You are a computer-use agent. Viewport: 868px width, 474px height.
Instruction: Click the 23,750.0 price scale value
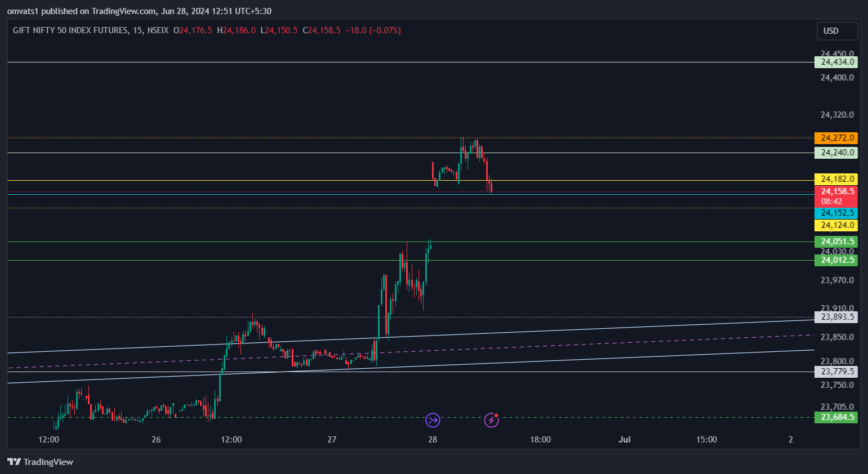pos(837,385)
